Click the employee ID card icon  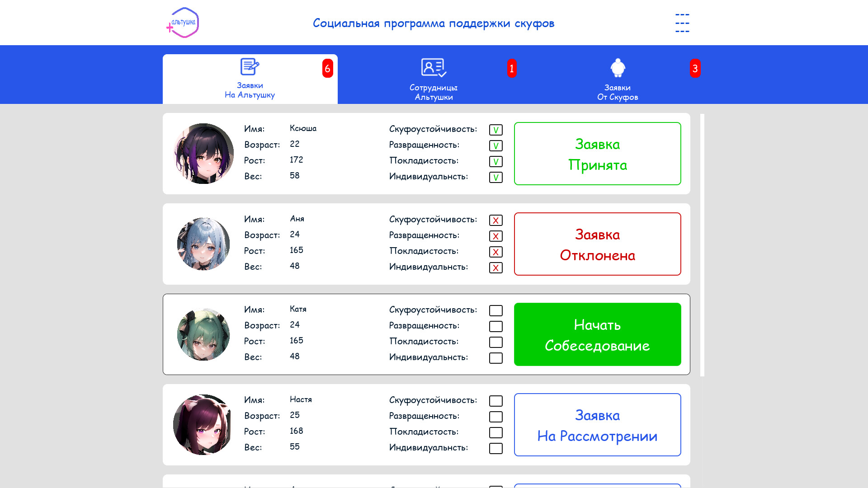pos(433,68)
